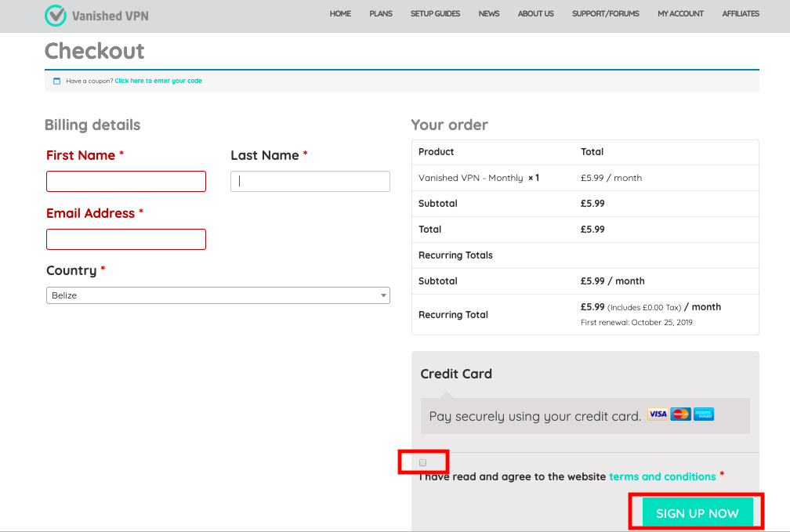The height and width of the screenshot is (532, 790).
Task: Open the terms and conditions link
Action: click(x=662, y=476)
